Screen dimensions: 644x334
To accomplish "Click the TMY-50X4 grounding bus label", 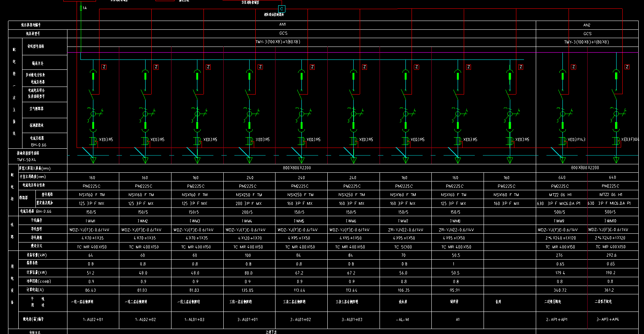I will coord(26,160).
